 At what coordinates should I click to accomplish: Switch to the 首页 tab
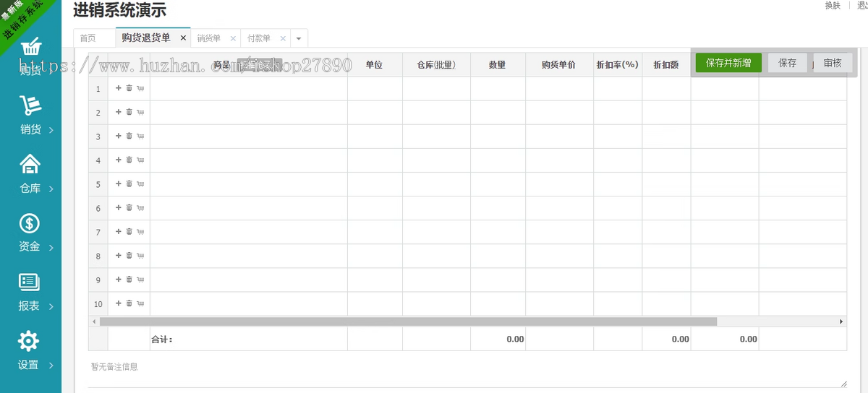click(88, 38)
